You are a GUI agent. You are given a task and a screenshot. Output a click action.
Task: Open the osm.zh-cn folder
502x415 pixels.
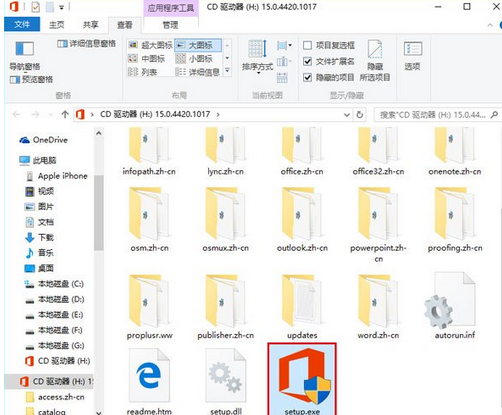click(149, 220)
